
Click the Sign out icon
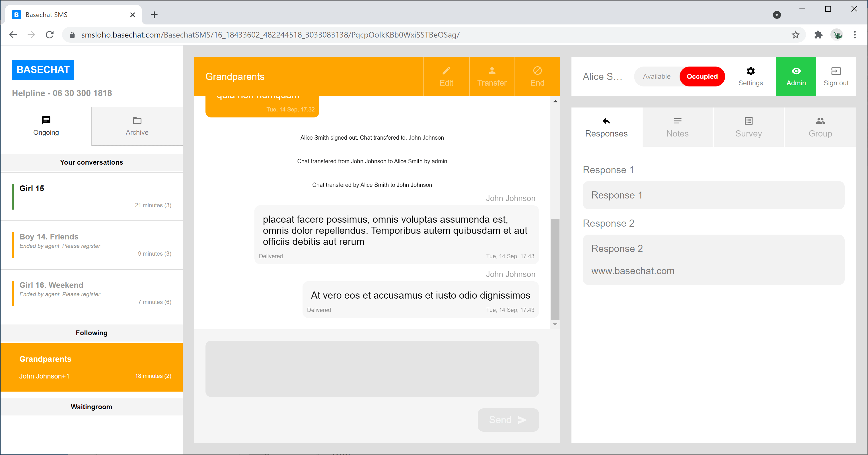(836, 71)
